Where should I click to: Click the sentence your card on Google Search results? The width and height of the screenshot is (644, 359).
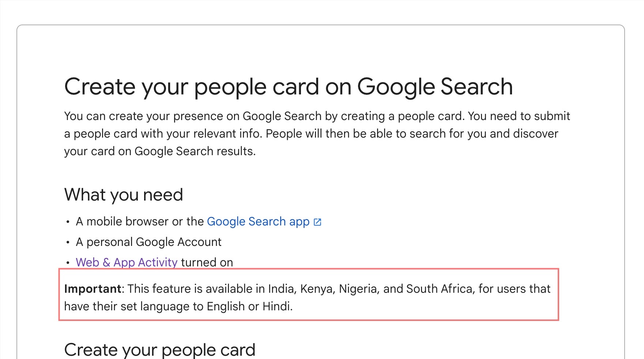pos(160,152)
